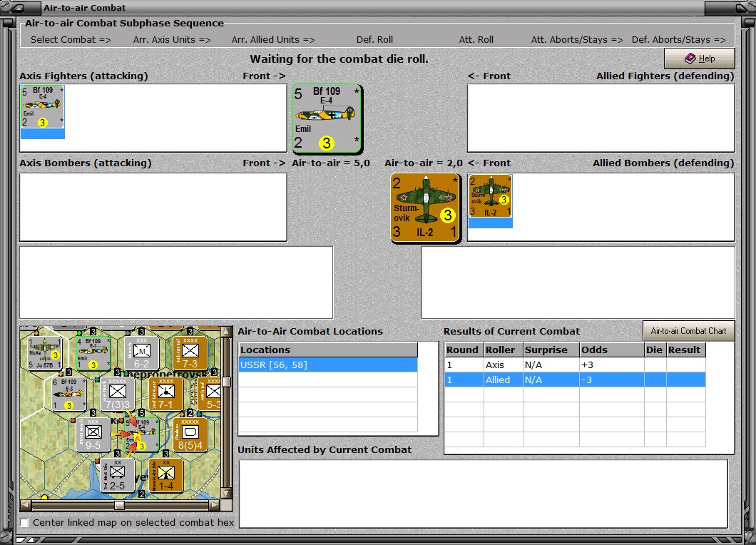
Task: Select the brown 8(5)4 HQ counter
Action: (190, 434)
